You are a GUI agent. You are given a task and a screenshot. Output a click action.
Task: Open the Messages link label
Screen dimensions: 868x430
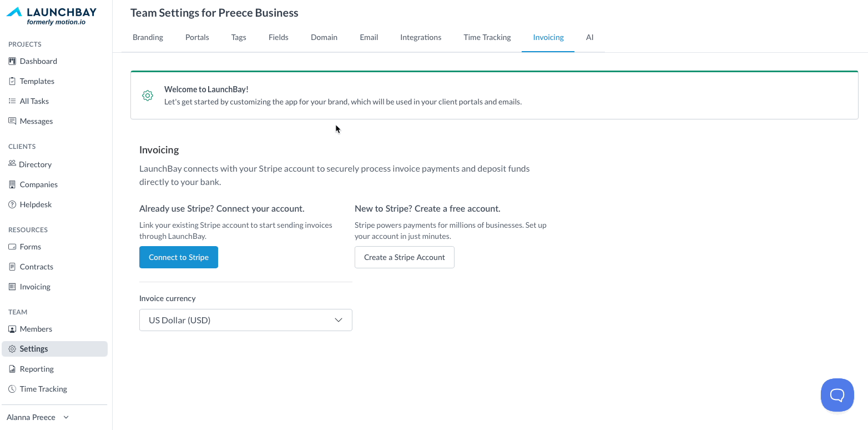37,121
